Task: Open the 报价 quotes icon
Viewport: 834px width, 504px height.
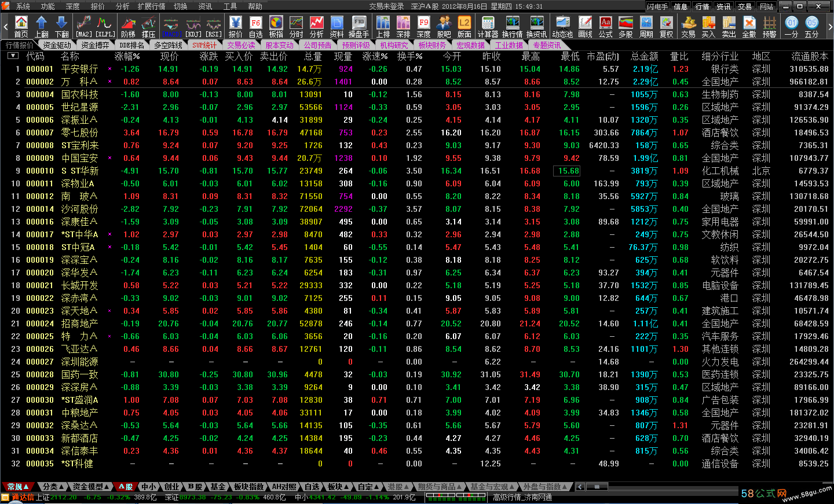Action: click(x=236, y=27)
